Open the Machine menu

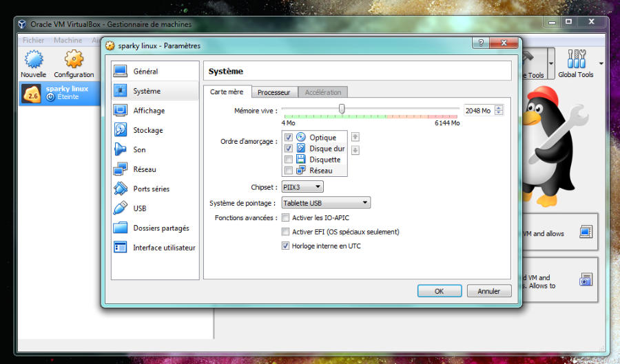tap(68, 41)
